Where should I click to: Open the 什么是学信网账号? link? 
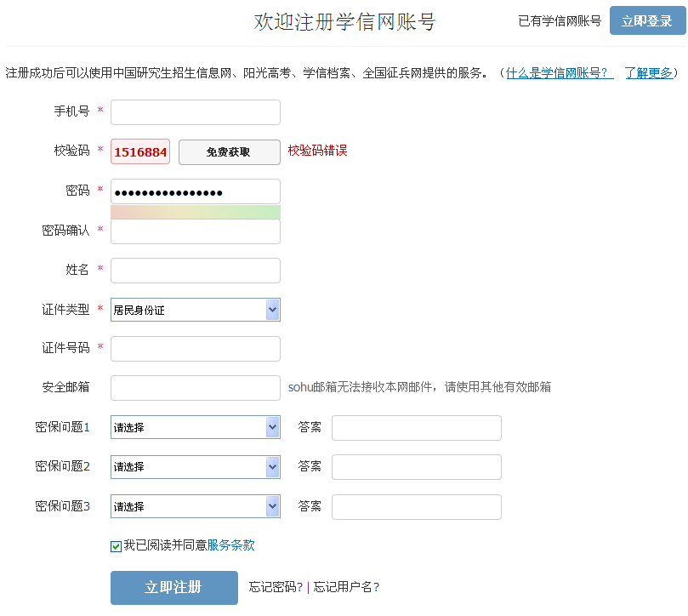(560, 73)
